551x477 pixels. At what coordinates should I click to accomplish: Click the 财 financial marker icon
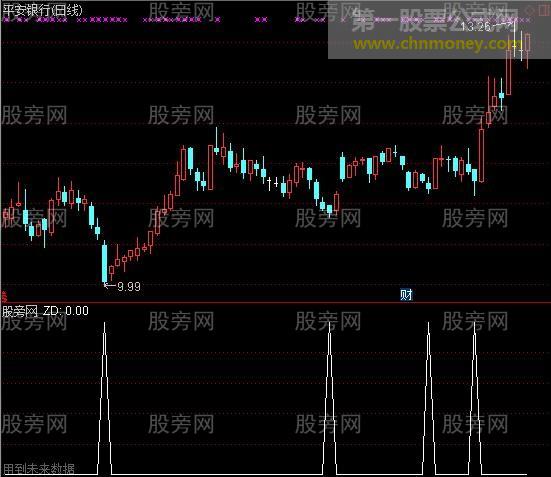406,295
